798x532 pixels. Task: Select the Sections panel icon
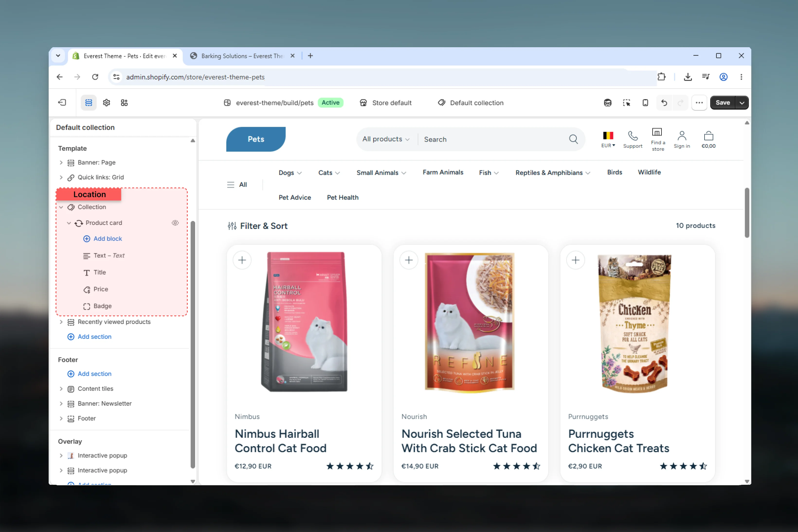click(x=89, y=102)
